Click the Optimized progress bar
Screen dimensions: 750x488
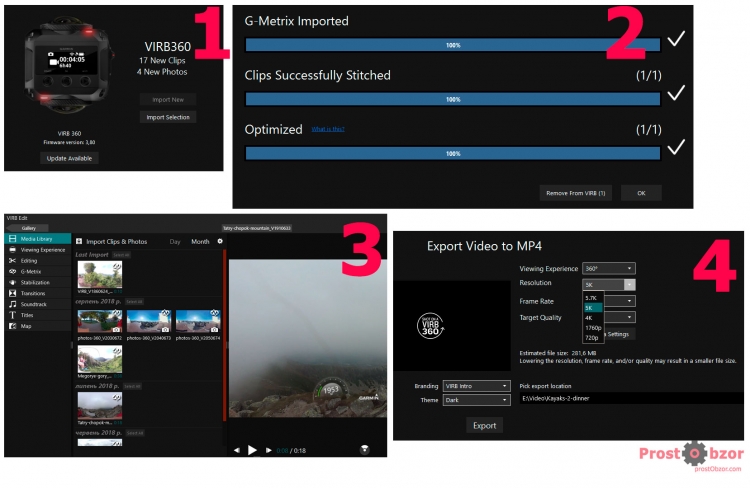point(452,154)
